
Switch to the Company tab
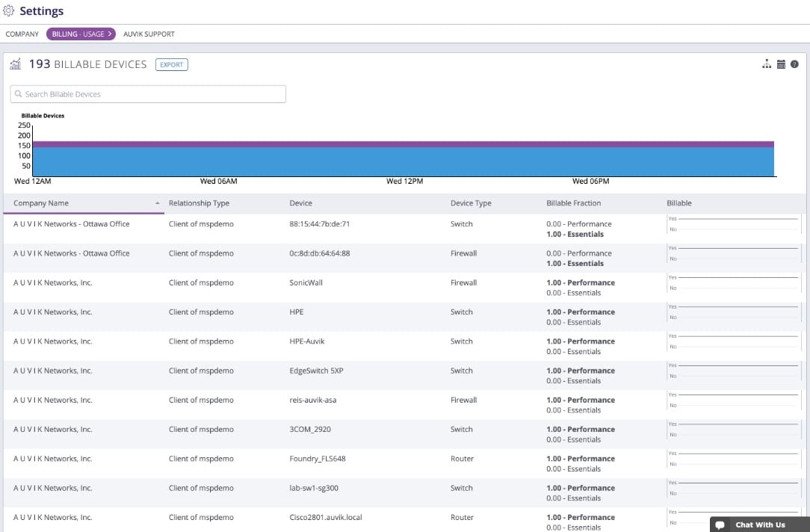22,34
